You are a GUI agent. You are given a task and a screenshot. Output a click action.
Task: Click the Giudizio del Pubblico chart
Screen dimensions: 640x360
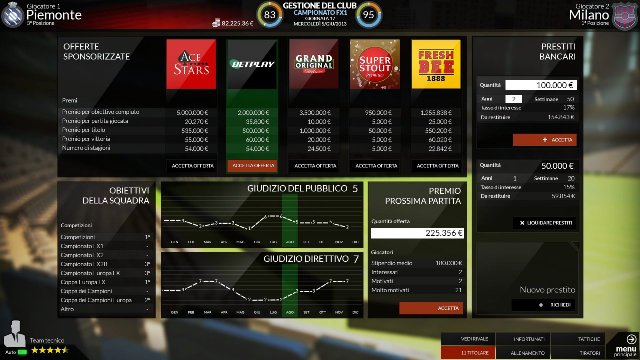coord(262,215)
